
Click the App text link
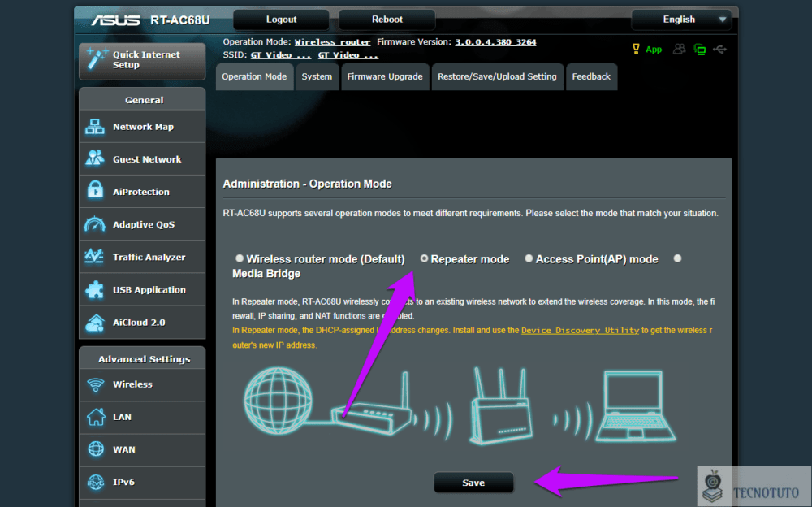[x=654, y=50]
